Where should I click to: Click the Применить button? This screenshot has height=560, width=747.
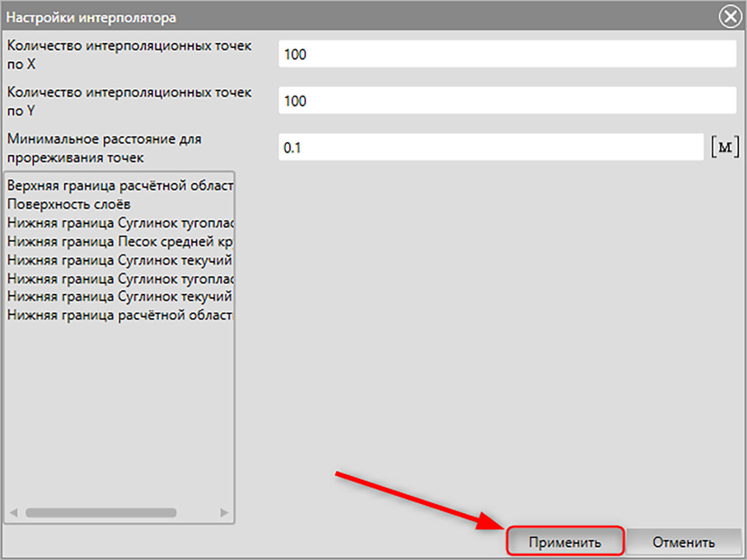(565, 542)
